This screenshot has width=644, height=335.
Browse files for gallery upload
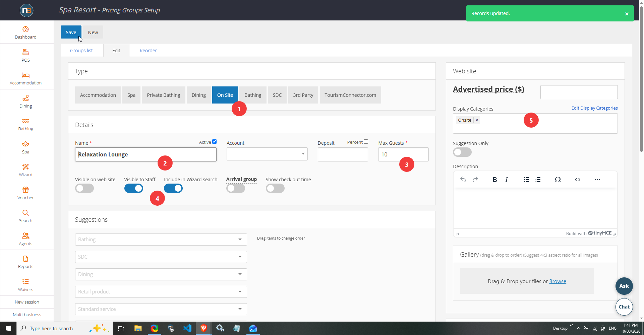point(558,281)
